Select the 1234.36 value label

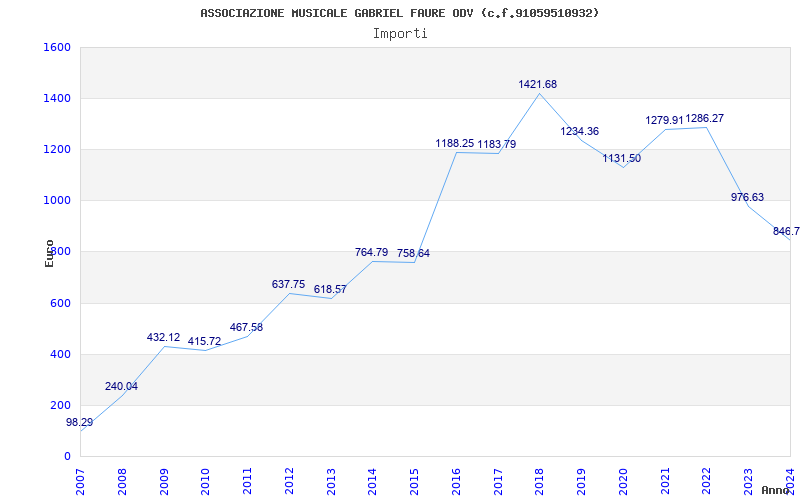tap(580, 131)
